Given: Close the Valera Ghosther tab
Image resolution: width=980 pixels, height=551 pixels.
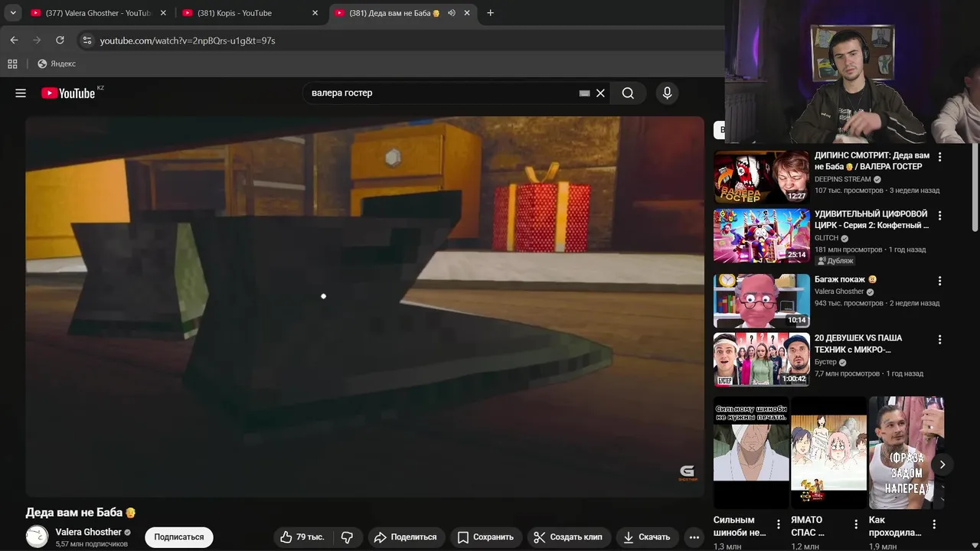Looking at the screenshot, I should click(163, 13).
